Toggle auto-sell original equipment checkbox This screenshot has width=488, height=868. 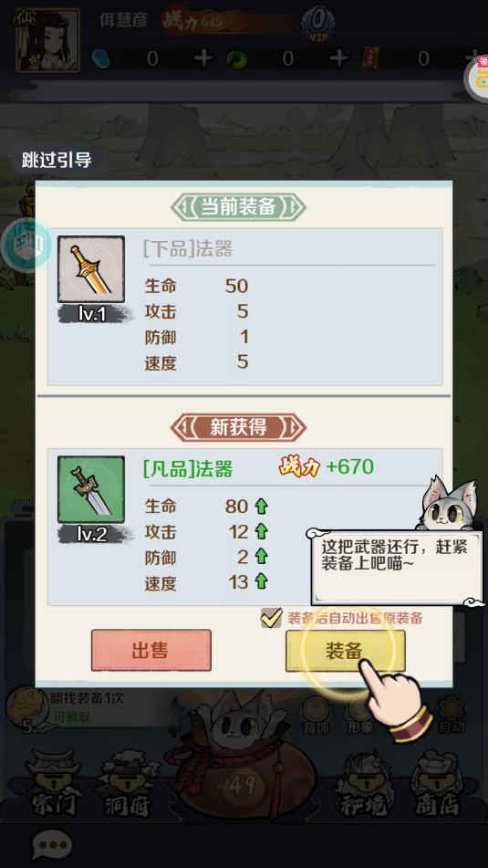pyautogui.click(x=271, y=618)
